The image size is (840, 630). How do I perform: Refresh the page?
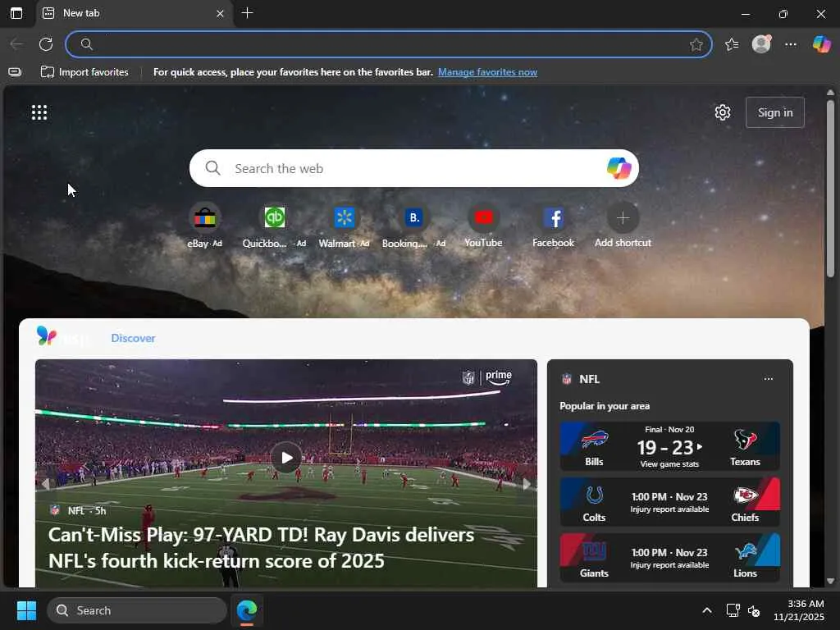tap(46, 44)
